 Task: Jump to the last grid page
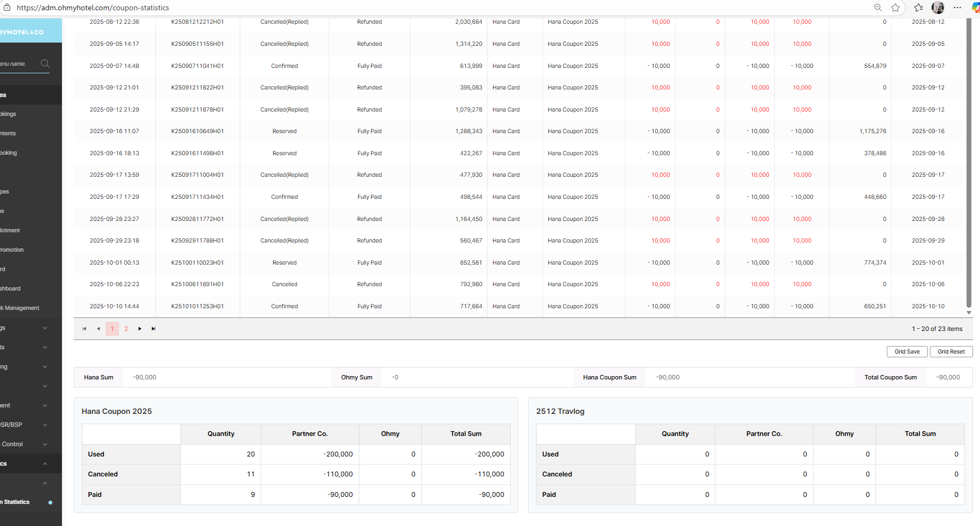click(x=154, y=329)
